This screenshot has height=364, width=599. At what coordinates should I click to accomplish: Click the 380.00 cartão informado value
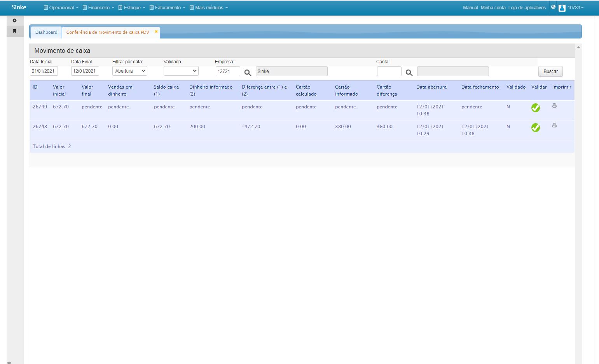pos(343,127)
